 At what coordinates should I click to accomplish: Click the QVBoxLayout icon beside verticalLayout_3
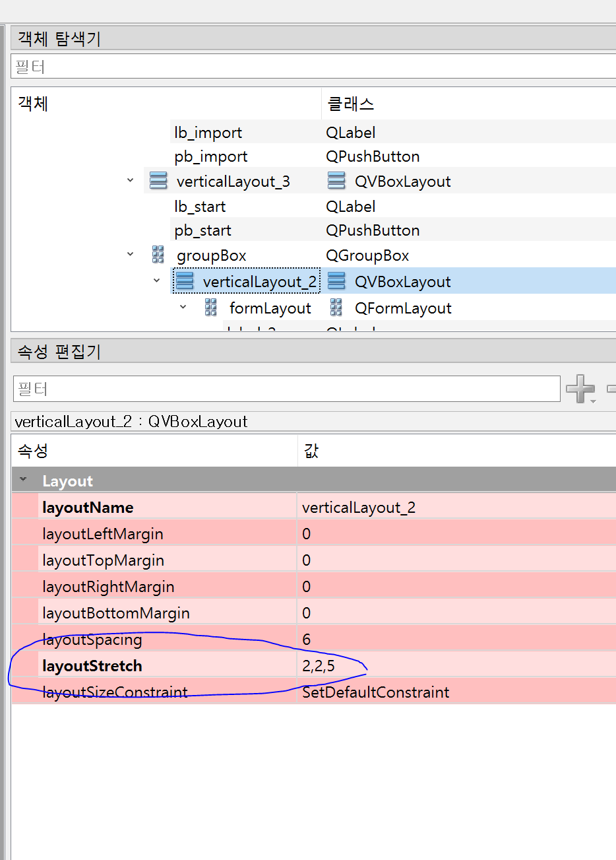[x=158, y=180]
